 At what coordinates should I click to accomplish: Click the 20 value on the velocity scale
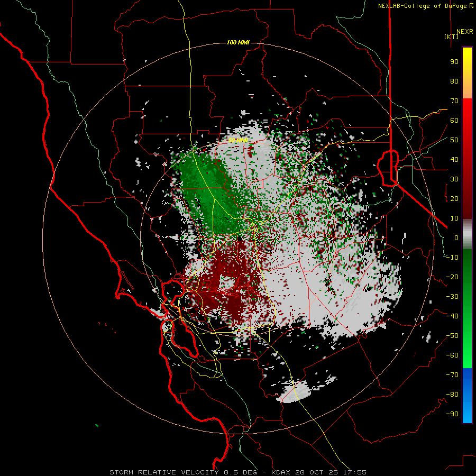(x=454, y=199)
